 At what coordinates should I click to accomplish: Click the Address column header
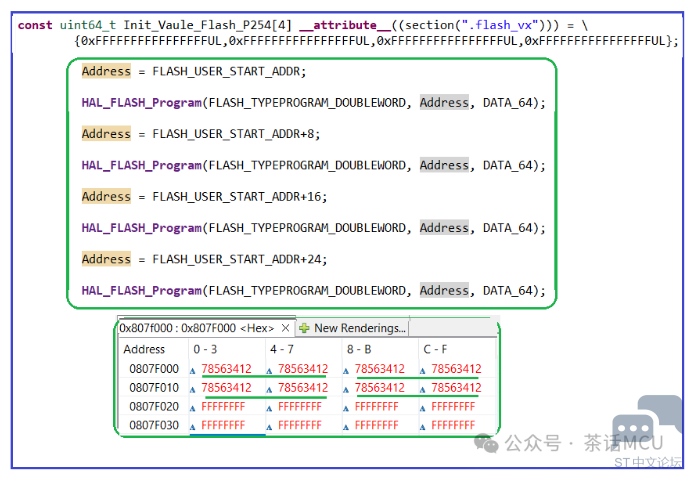[x=144, y=350]
